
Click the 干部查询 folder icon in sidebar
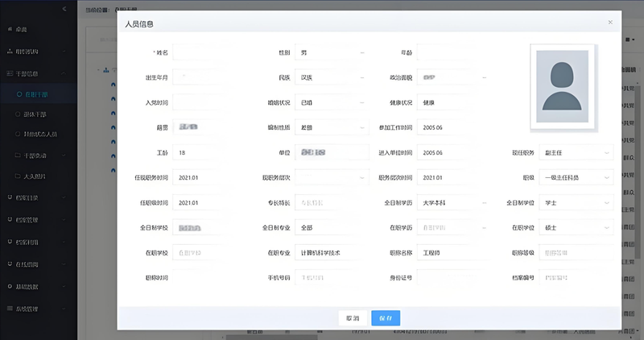19,155
